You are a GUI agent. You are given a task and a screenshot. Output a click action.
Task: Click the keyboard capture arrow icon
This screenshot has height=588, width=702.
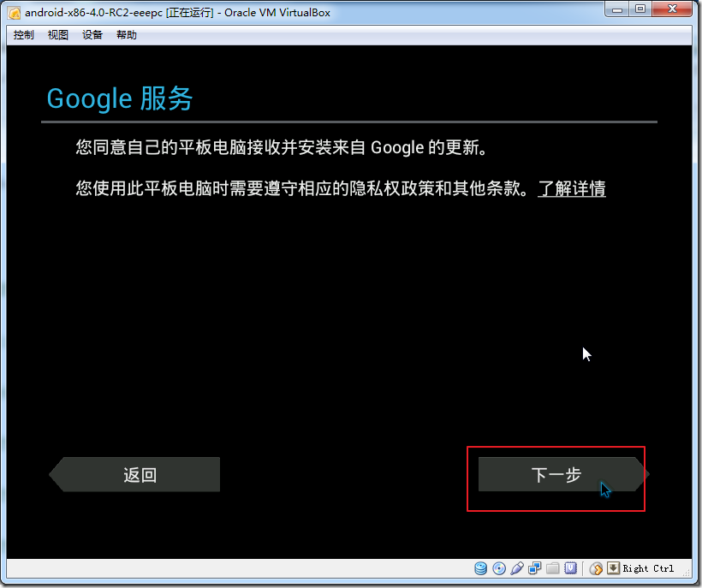pos(613,568)
